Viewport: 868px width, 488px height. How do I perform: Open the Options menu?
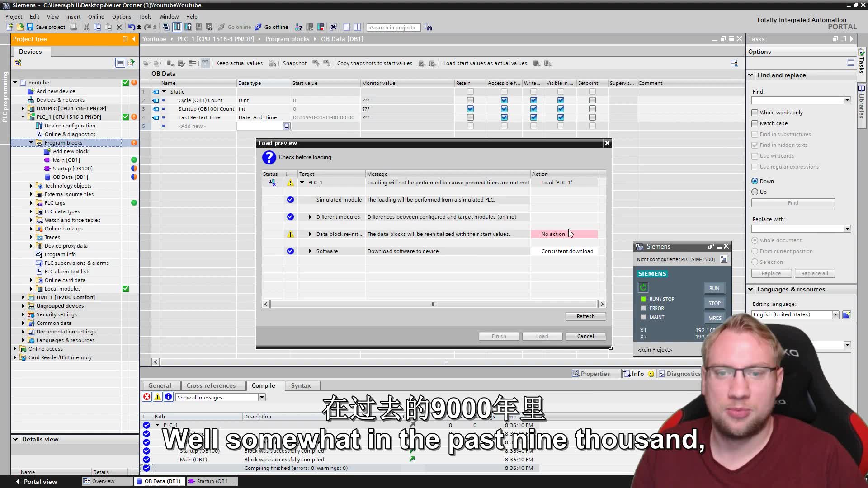coord(122,16)
